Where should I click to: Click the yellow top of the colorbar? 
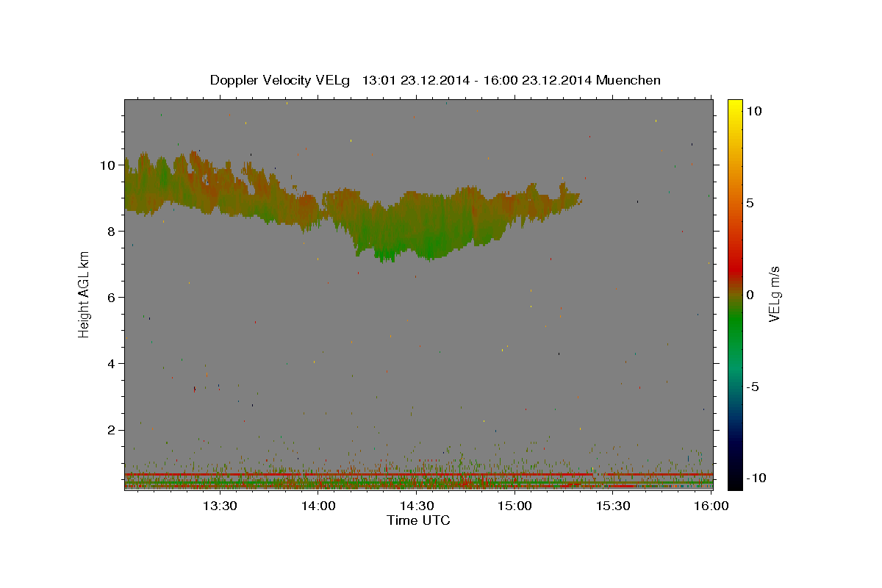(734, 107)
